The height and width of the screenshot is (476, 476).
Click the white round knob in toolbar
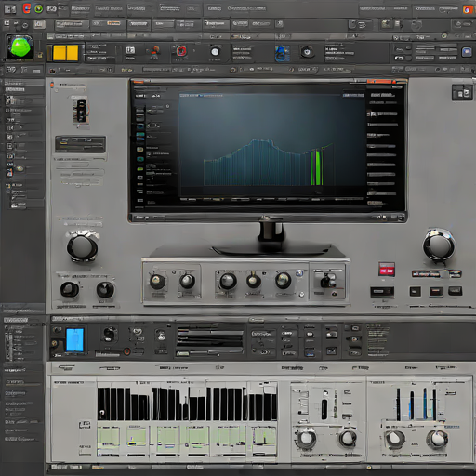[x=215, y=52]
